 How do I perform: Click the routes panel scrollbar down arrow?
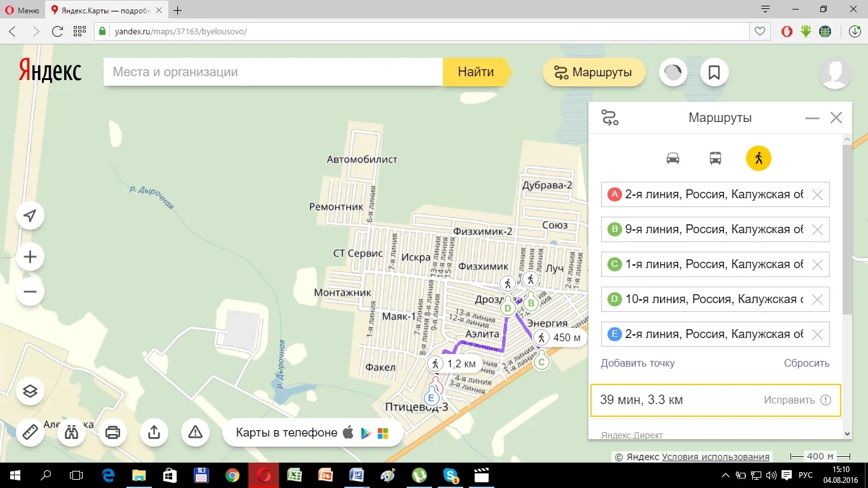tap(847, 433)
